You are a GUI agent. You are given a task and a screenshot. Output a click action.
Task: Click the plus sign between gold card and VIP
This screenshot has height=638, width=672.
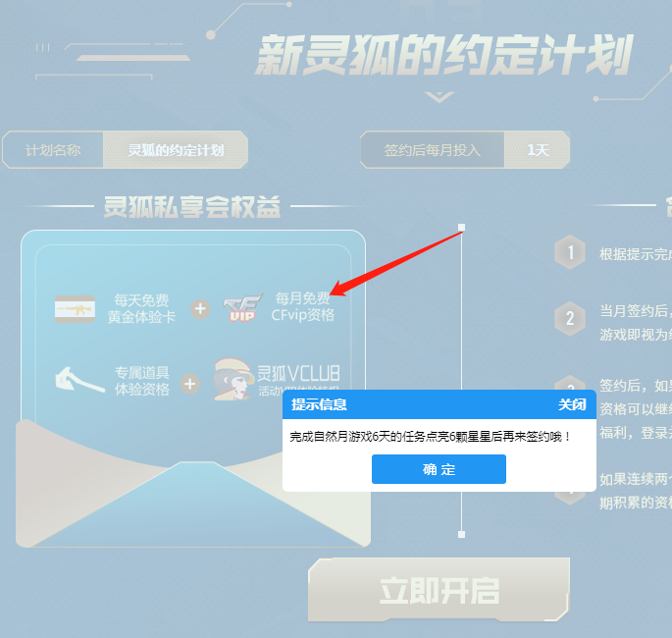pyautogui.click(x=200, y=309)
